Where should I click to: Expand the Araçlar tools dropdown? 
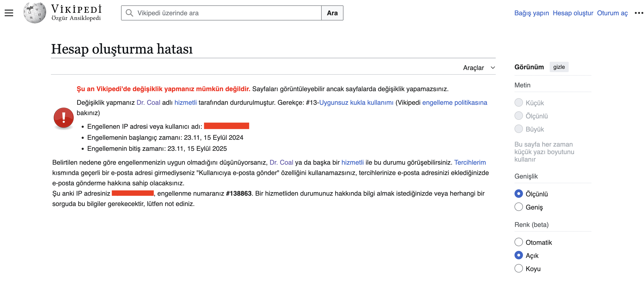click(479, 68)
